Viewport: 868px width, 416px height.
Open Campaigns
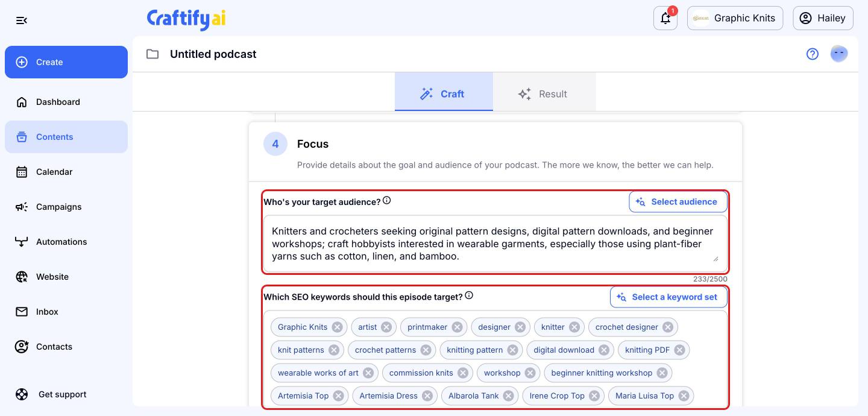tap(66, 207)
